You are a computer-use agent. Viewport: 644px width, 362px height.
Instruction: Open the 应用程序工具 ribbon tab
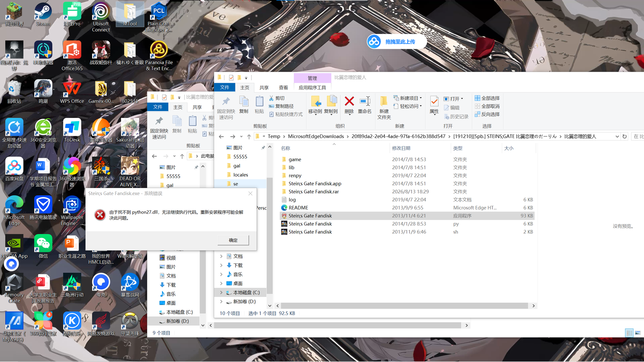312,87
